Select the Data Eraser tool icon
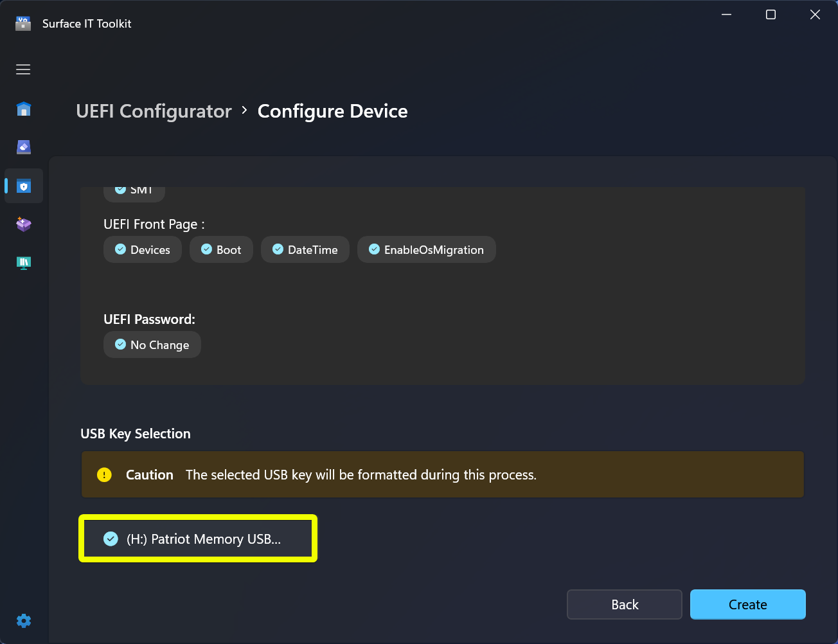838x644 pixels. click(x=23, y=147)
